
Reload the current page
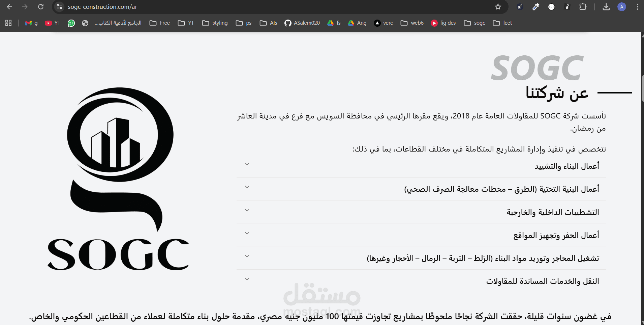41,7
